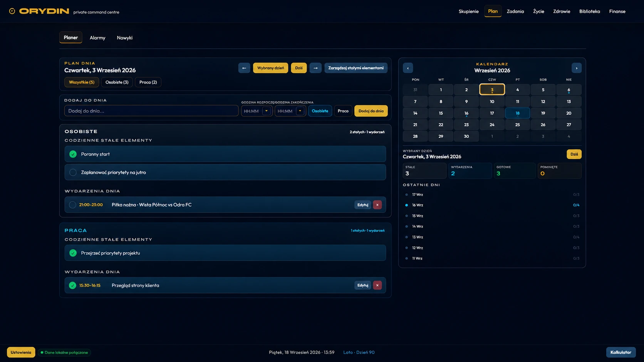
Task: Open the Skupienie section
Action: point(469,11)
